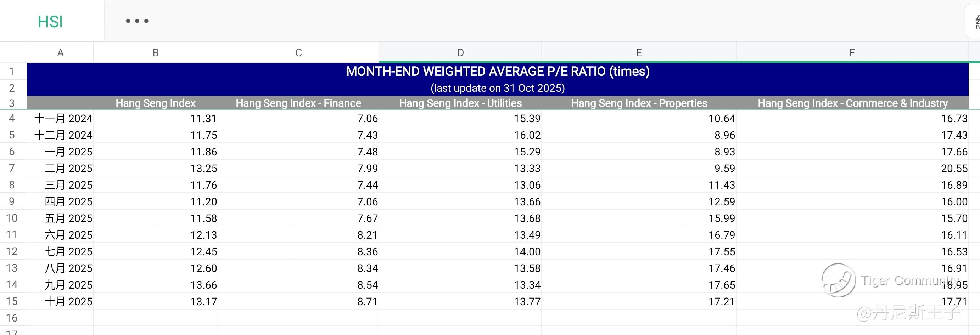
Task: Click the Commerce & Industry header cell
Action: pos(852,103)
